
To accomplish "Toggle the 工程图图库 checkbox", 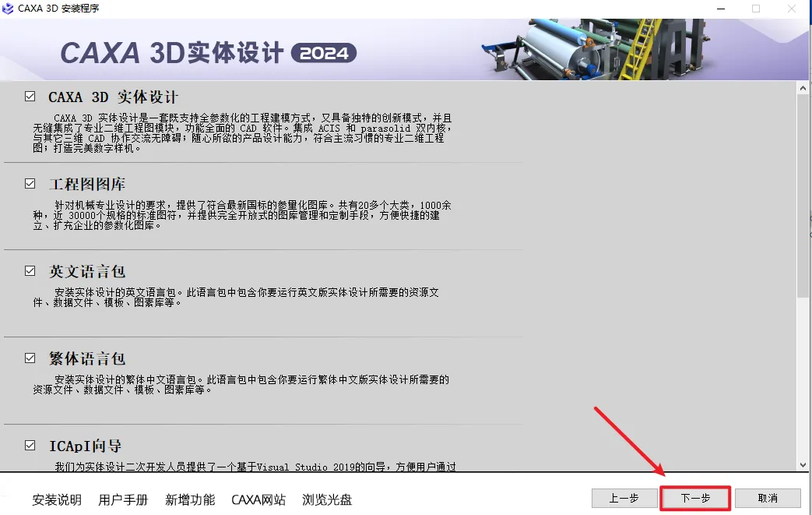I will (x=30, y=183).
